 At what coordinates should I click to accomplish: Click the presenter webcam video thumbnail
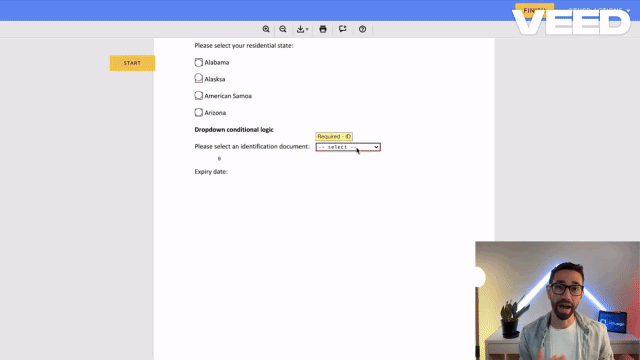(x=558, y=300)
